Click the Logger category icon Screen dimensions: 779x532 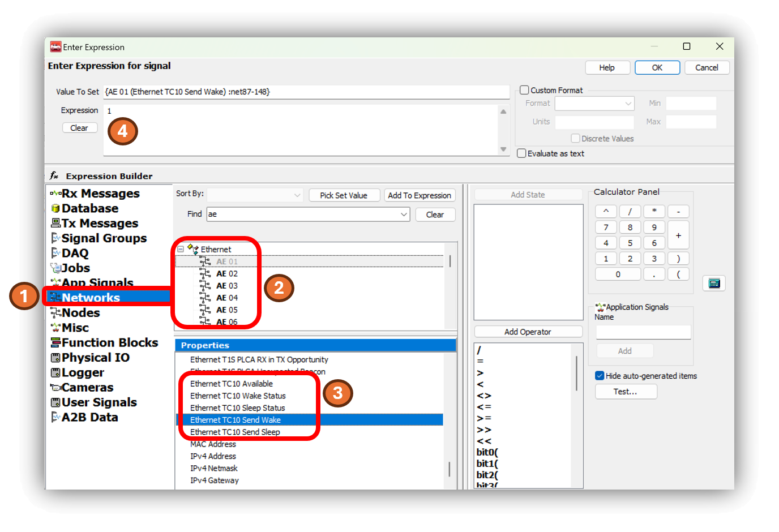(x=55, y=373)
